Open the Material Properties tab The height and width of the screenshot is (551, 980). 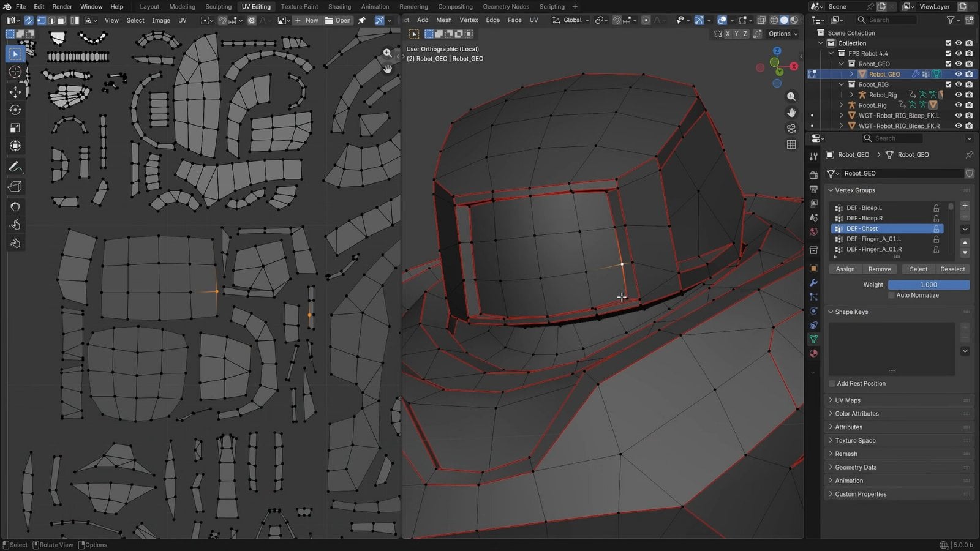tap(815, 354)
